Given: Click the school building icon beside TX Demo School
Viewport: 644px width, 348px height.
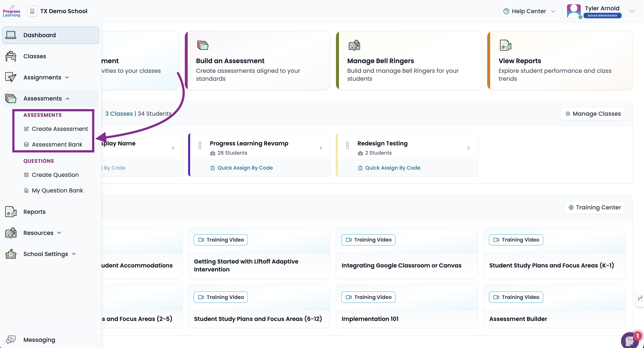Looking at the screenshot, I should 32,11.
